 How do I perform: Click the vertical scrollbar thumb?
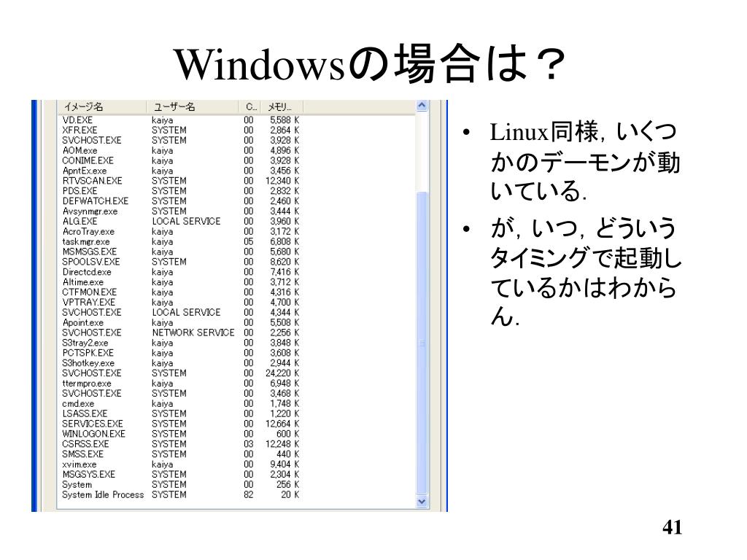point(422,343)
